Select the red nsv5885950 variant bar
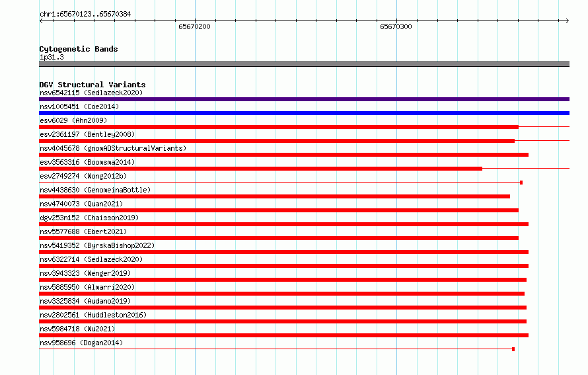 pyautogui.click(x=281, y=294)
